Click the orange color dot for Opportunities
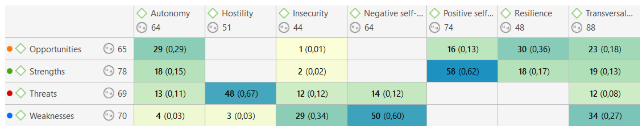This screenshot has width=644, height=131. (10, 49)
